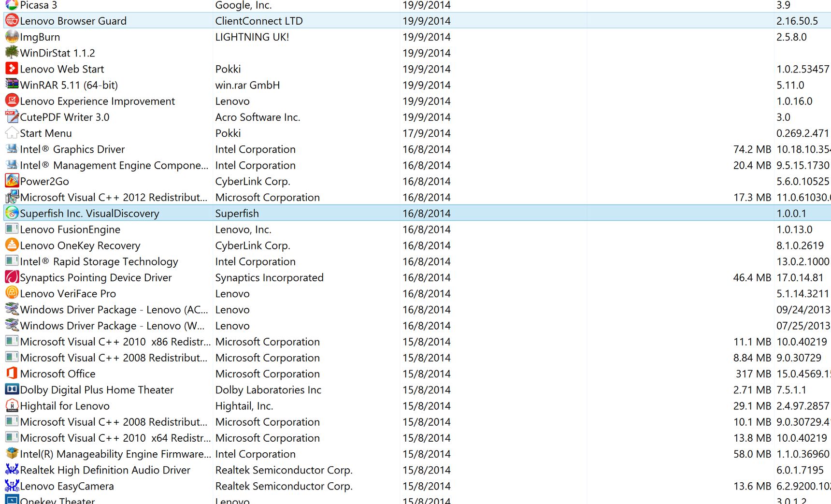Click the Intel Manageability Engine Firmware icon

click(12, 454)
